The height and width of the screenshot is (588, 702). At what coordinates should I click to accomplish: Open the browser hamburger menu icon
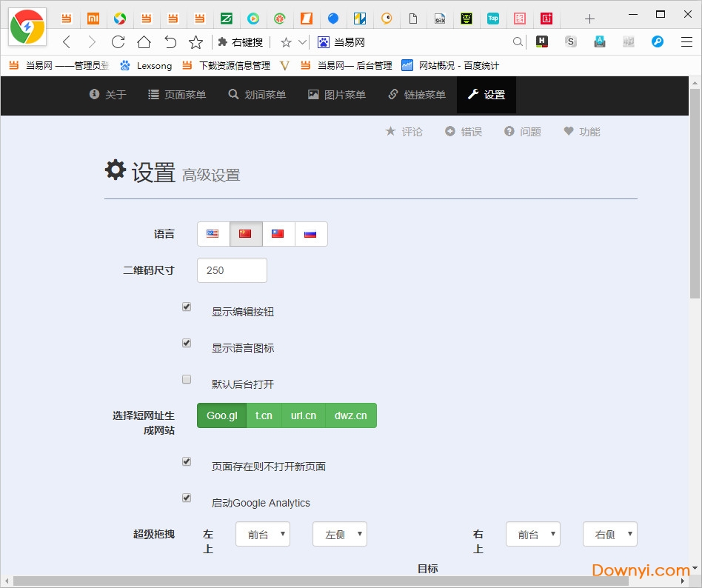click(686, 41)
